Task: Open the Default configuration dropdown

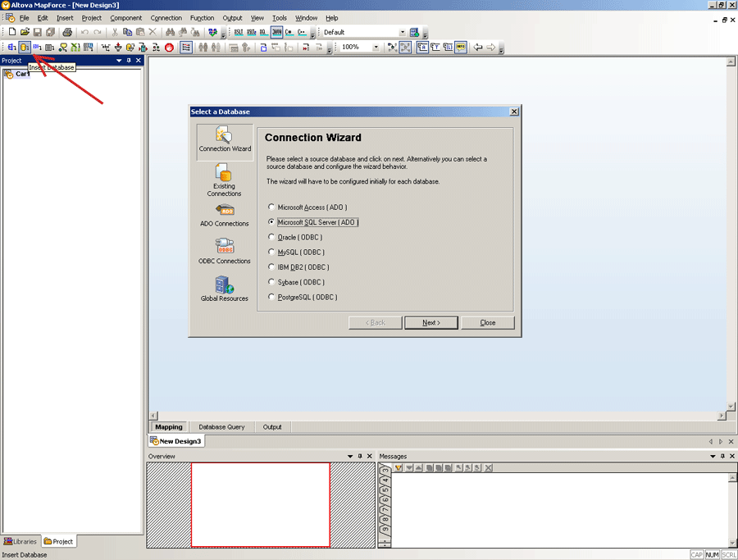Action: click(403, 32)
